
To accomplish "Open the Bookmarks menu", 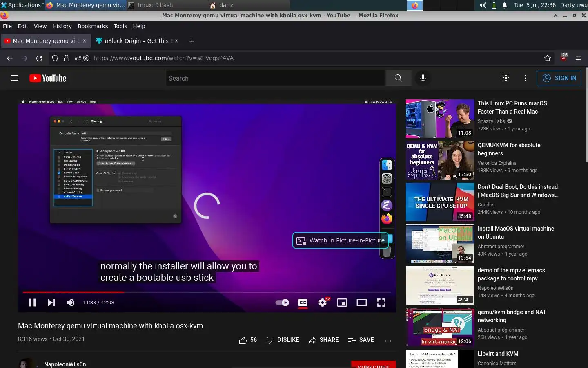I will click(93, 26).
